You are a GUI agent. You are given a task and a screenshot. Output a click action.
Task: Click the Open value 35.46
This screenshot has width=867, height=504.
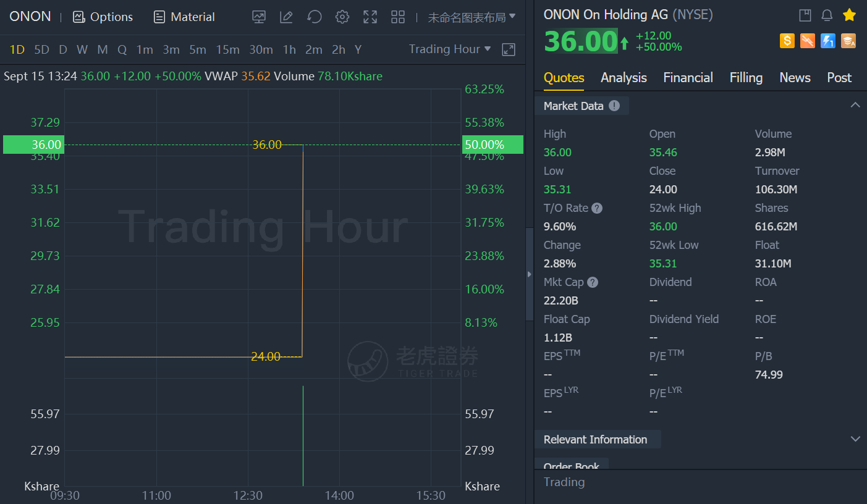[663, 153]
